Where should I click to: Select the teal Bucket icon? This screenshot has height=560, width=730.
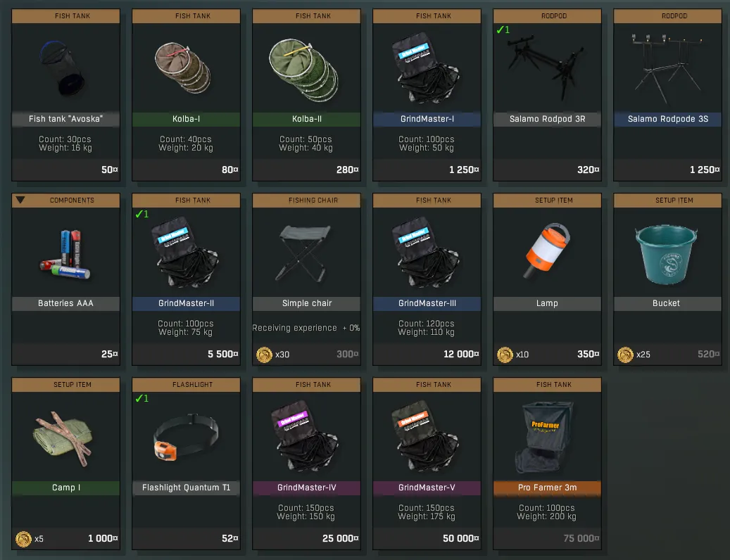666,254
